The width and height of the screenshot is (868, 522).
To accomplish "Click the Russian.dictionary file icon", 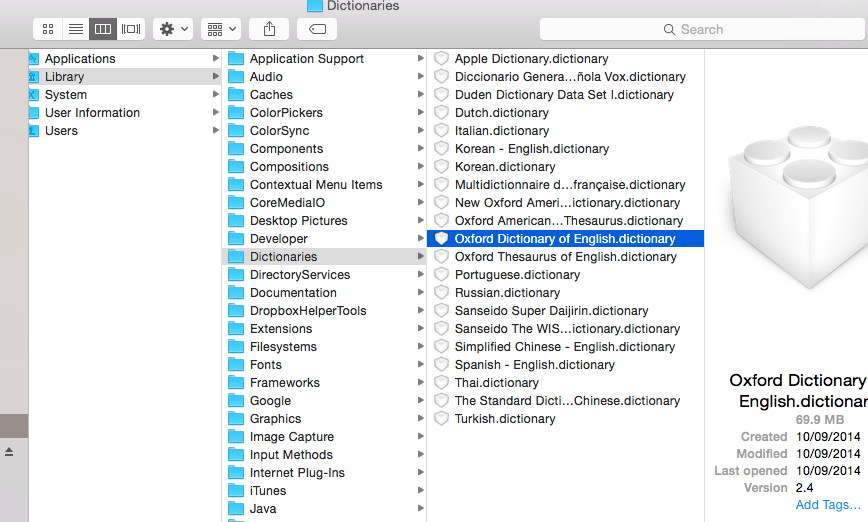I will click(x=441, y=292).
